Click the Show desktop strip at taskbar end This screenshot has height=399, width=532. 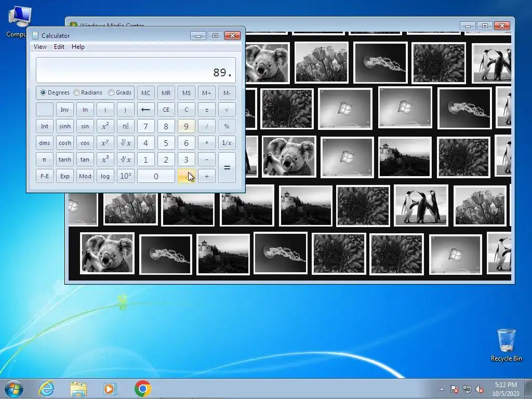click(x=528, y=389)
